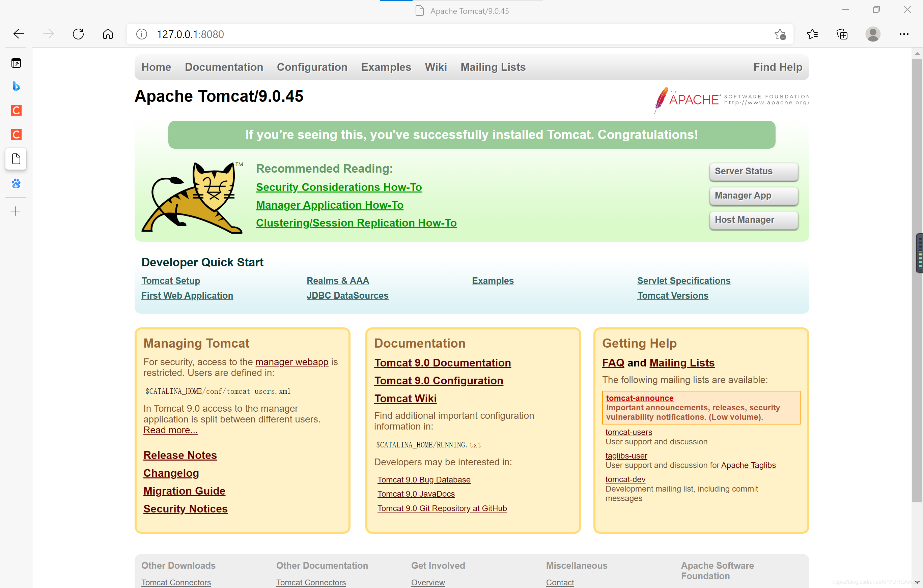The height and width of the screenshot is (588, 923).
Task: Open the Collections icon
Action: [842, 34]
